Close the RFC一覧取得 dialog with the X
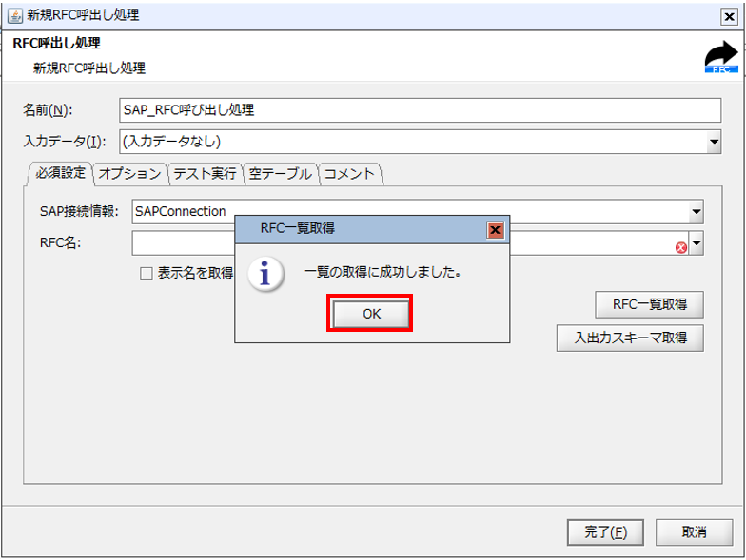The height and width of the screenshot is (560, 746). pyautogui.click(x=495, y=229)
